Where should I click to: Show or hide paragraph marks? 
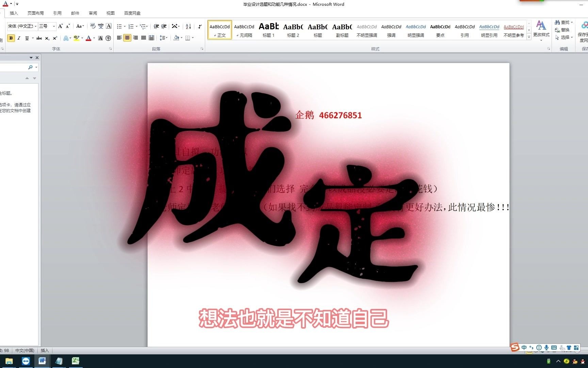[200, 26]
